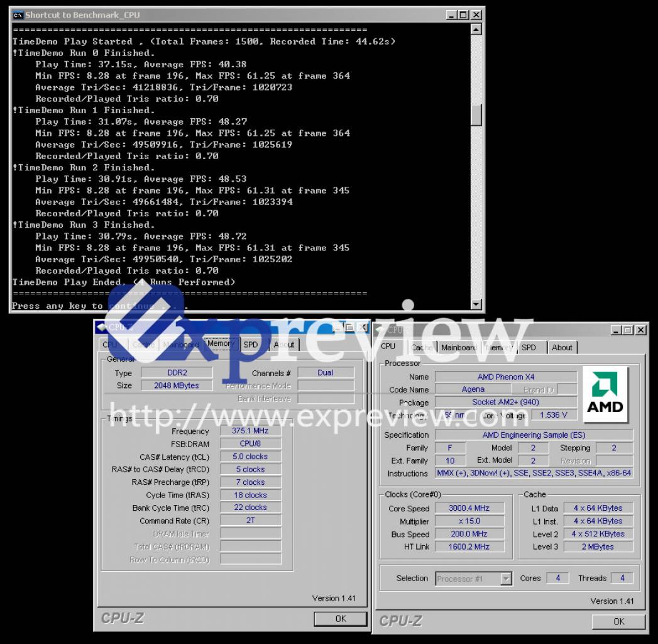Click the L1 Data 4 x 64 KBytes value
The image size is (658, 644).
[598, 508]
